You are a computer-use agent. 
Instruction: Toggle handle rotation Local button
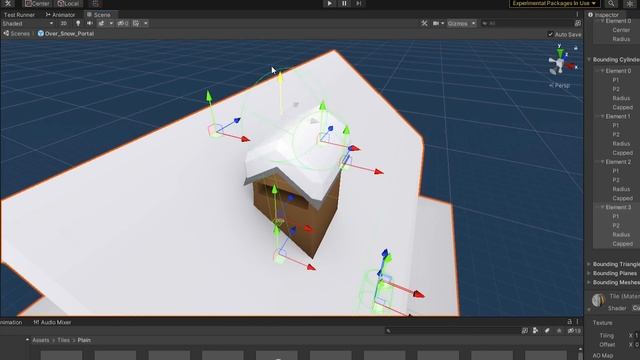[68, 4]
